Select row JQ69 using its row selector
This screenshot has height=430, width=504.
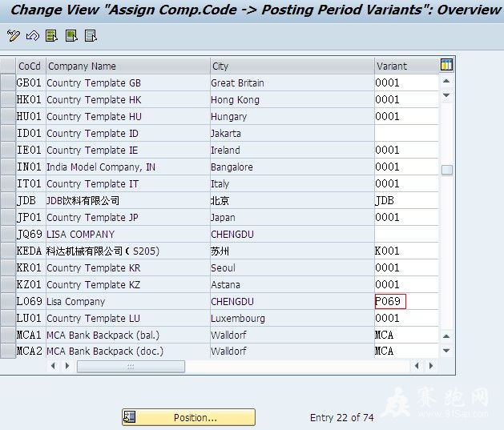[8, 234]
